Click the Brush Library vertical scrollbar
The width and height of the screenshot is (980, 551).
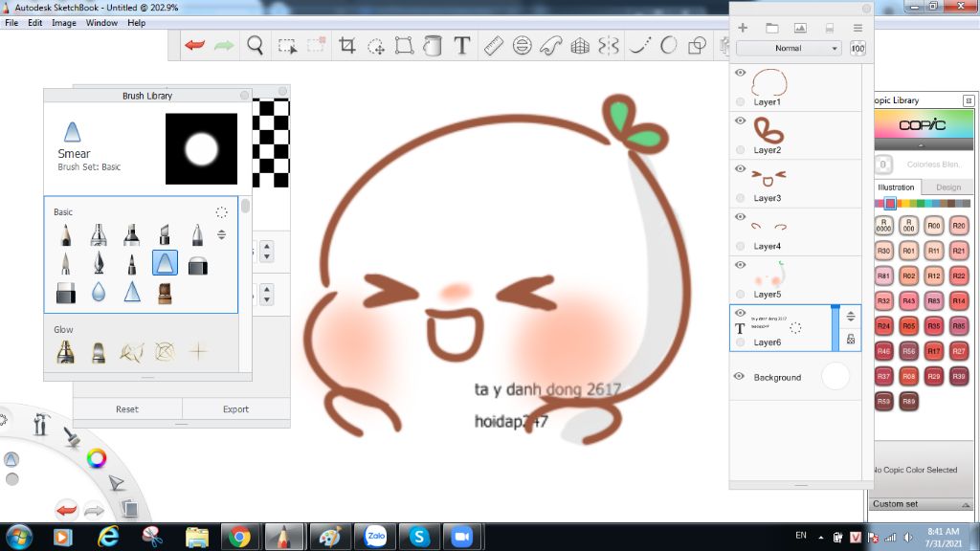coord(245,206)
